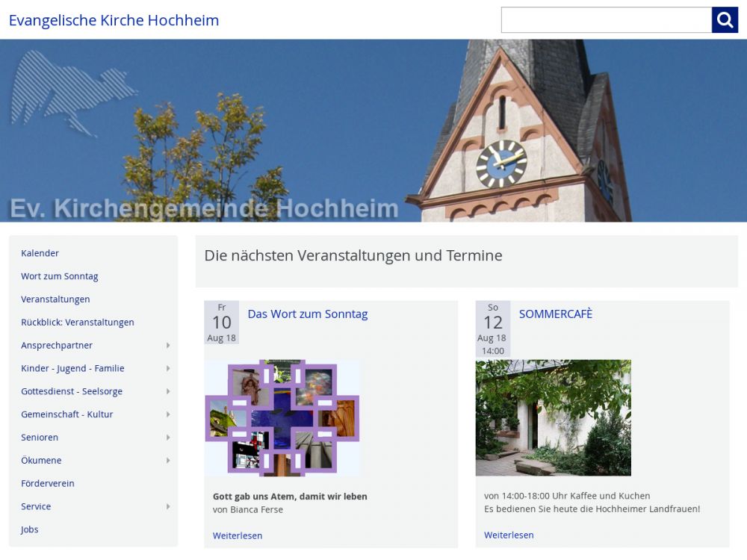Expand Gottesdienst - Seelsorge submenu arrow
747x560 pixels.
tap(168, 392)
